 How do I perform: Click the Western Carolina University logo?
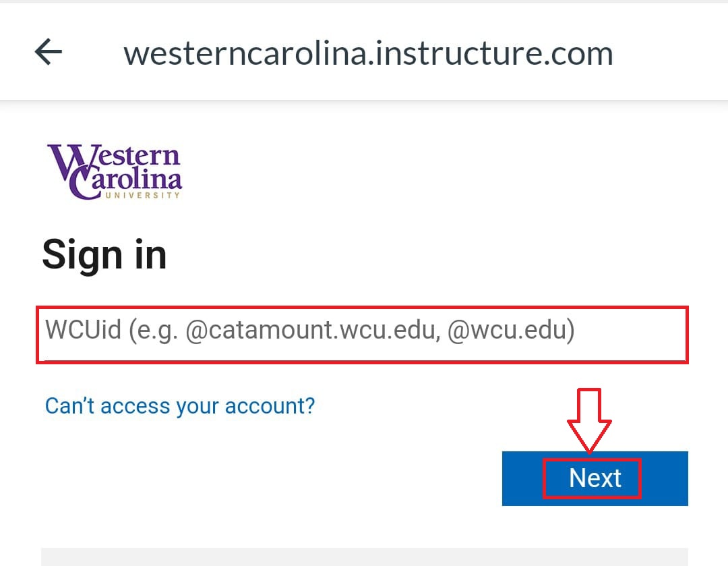pyautogui.click(x=115, y=171)
